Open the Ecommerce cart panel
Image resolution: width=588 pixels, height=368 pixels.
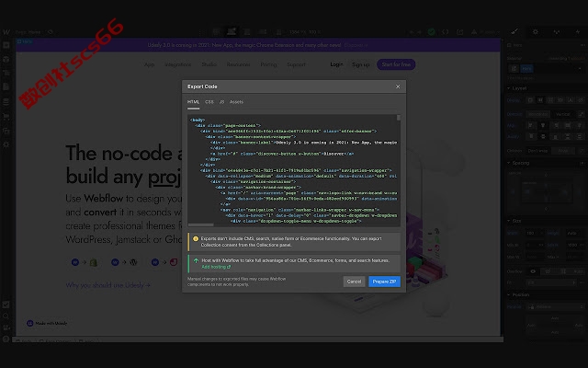tap(6, 116)
